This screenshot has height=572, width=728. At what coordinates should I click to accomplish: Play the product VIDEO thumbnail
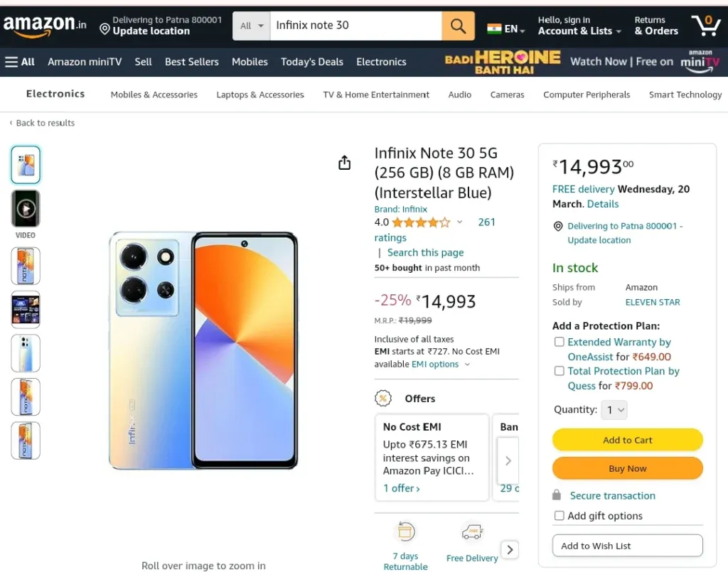click(26, 209)
